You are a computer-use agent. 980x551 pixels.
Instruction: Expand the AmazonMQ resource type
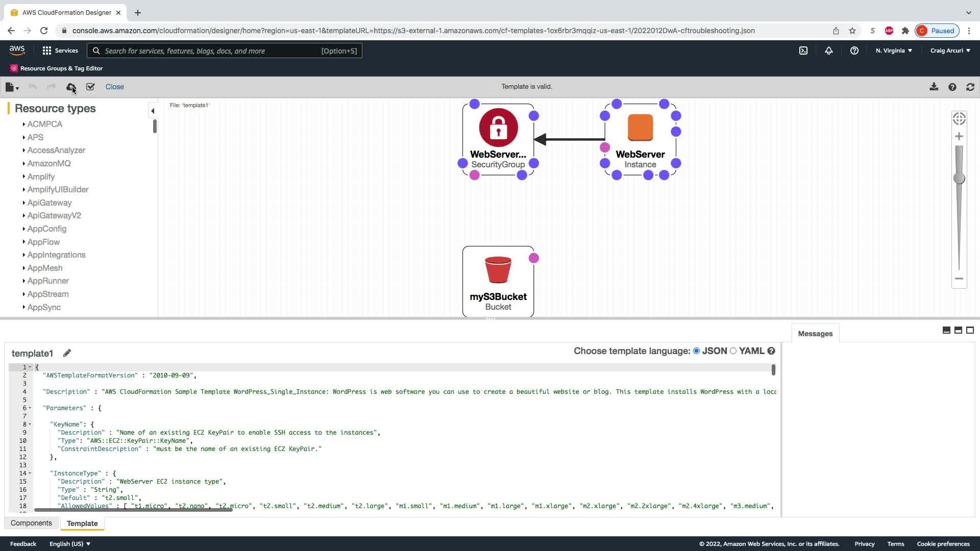[48, 163]
